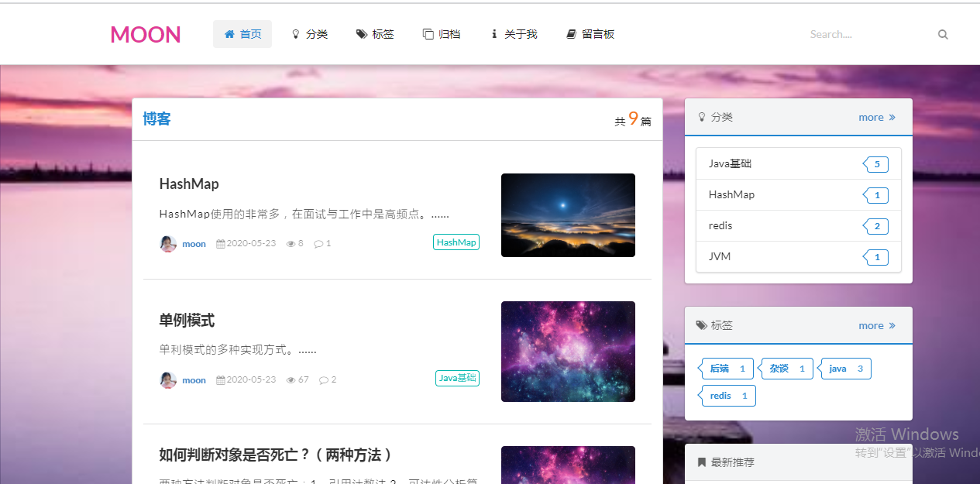
Task: Click the home icon beside 首页
Action: pyautogui.click(x=228, y=33)
